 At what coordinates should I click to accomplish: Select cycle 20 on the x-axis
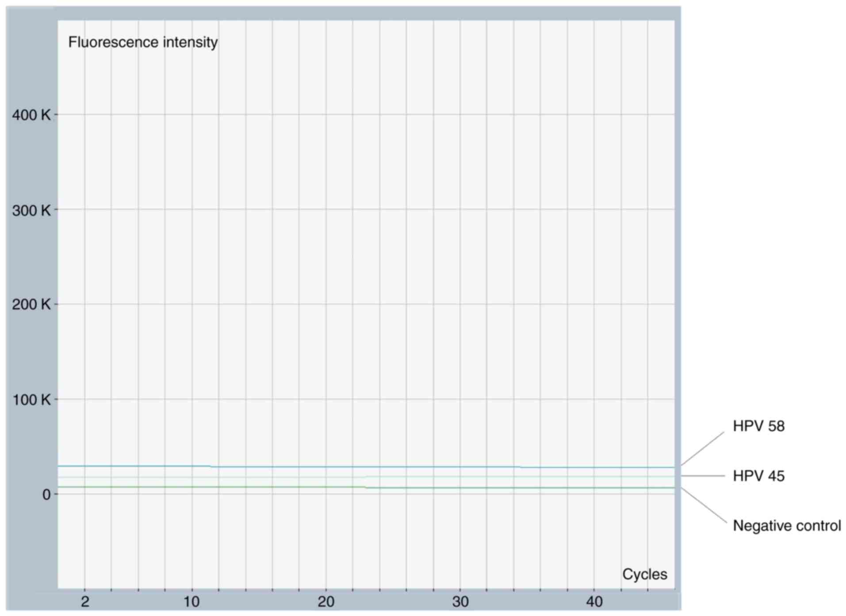326,602
